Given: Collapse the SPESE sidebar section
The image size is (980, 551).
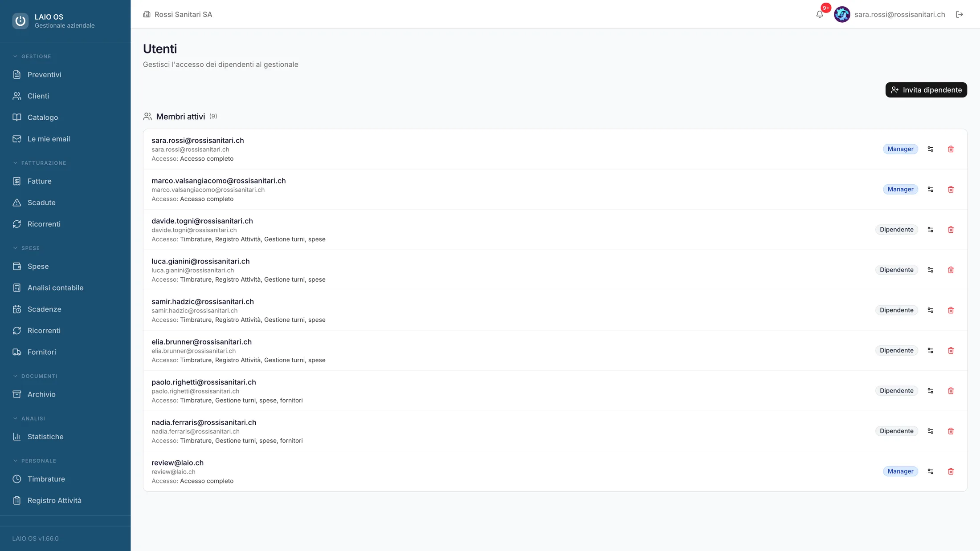Looking at the screenshot, I should pos(26,248).
